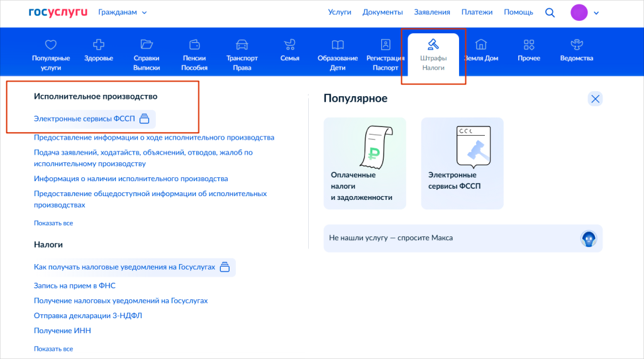Open the Популярные услуги heart icon

click(x=51, y=45)
